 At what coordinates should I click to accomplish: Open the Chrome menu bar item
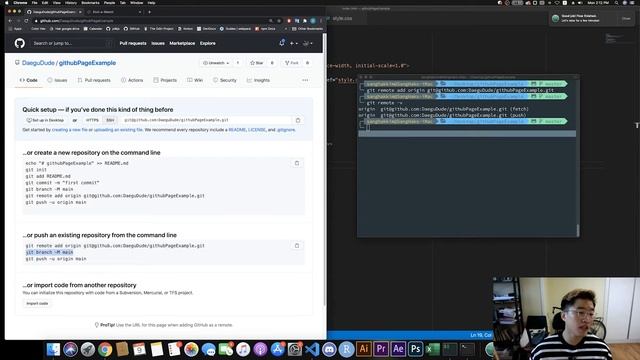coord(20,3)
